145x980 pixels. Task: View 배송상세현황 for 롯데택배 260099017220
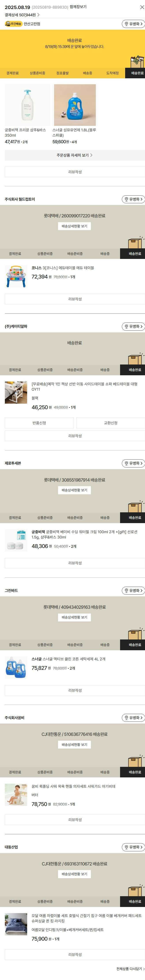[74, 226]
